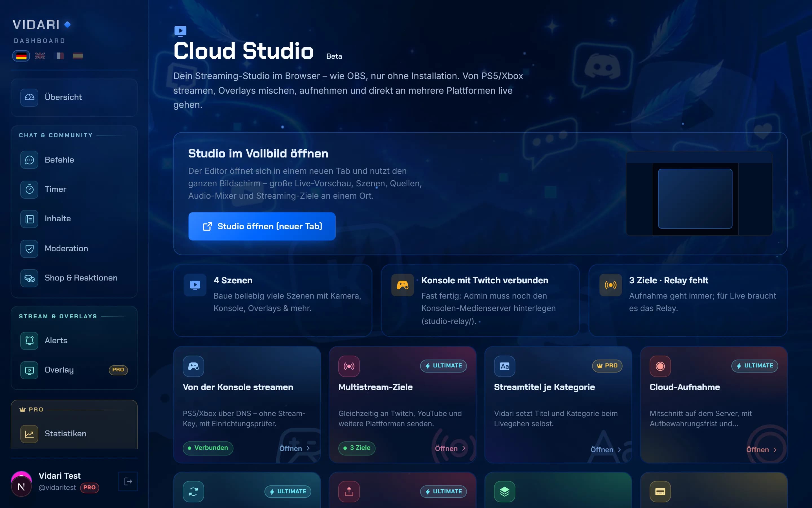The image size is (812, 508).
Task: Click the broadcast icon in 3 Ziele card
Action: 610,285
